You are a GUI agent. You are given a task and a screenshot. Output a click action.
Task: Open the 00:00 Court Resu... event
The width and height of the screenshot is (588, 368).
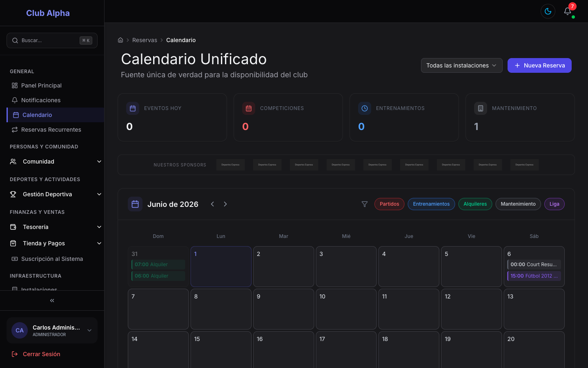pos(534,265)
